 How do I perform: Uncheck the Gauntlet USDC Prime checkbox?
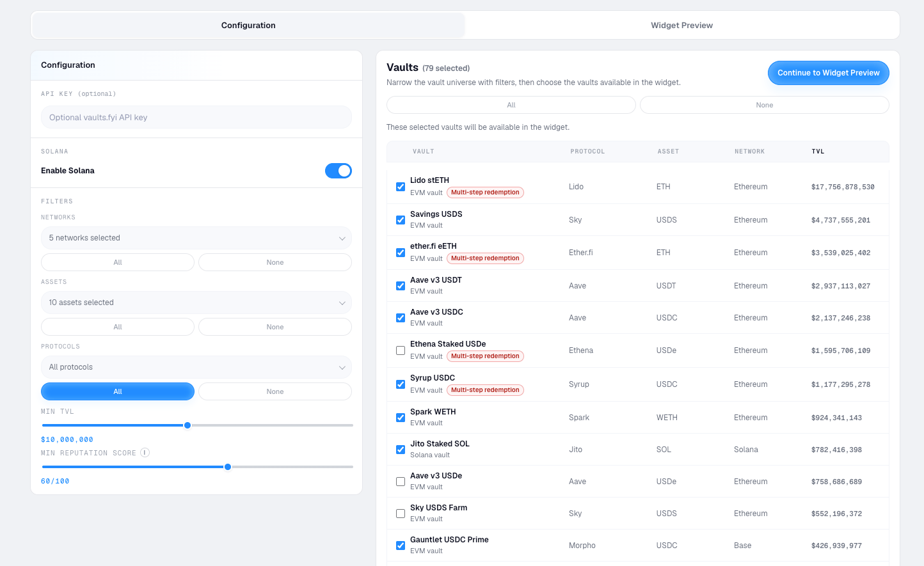(x=401, y=546)
